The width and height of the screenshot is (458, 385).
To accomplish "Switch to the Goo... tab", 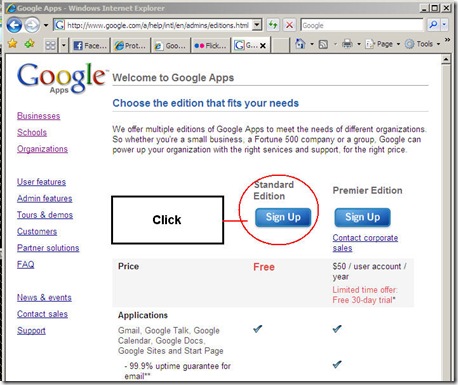I will point(170,45).
